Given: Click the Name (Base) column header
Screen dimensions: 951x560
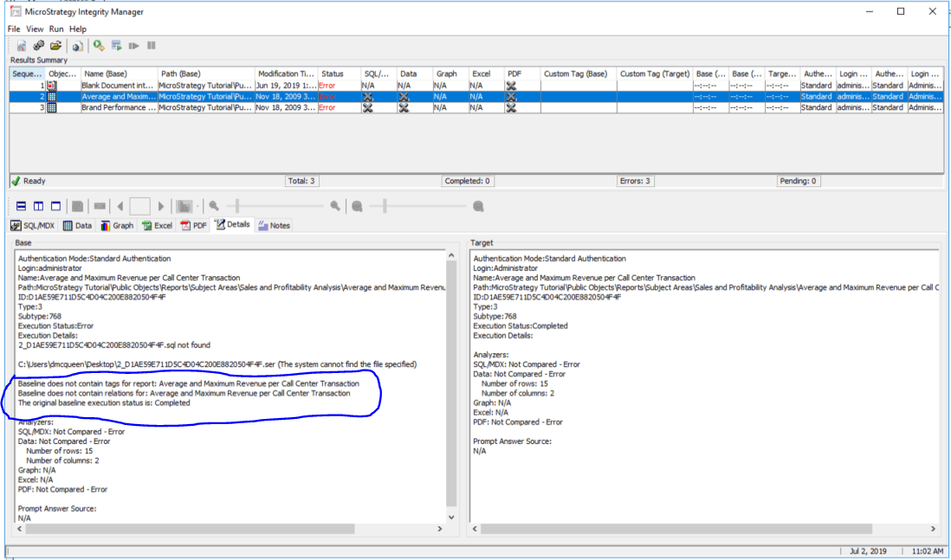Looking at the screenshot, I should [x=119, y=74].
